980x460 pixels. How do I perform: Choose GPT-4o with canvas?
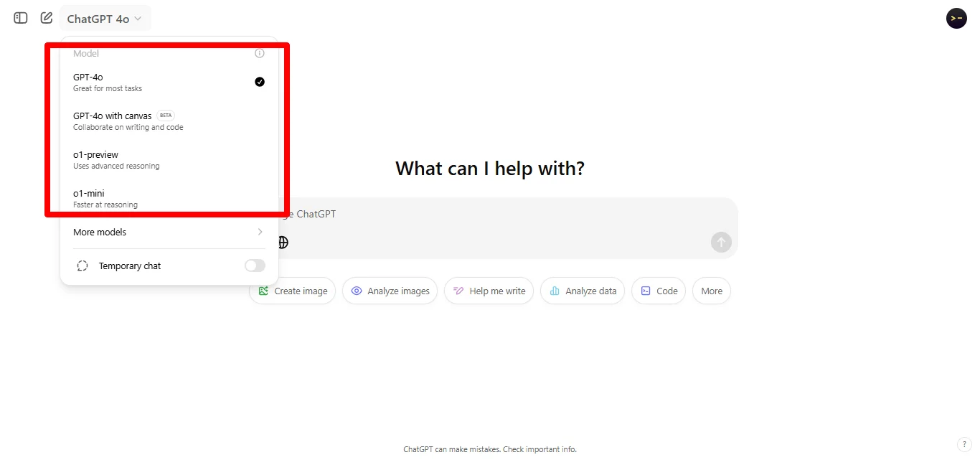pyautogui.click(x=169, y=121)
